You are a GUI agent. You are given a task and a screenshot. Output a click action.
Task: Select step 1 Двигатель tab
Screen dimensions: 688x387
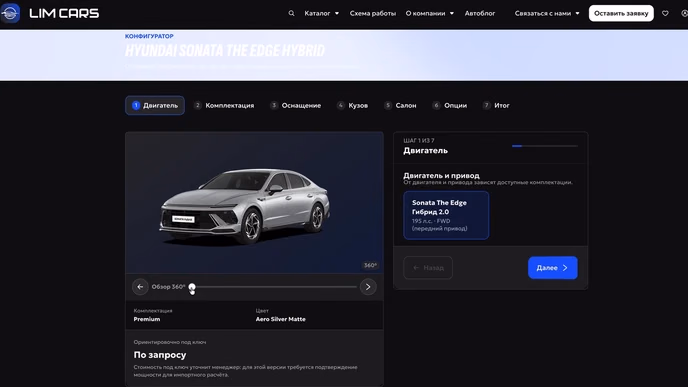[155, 105]
